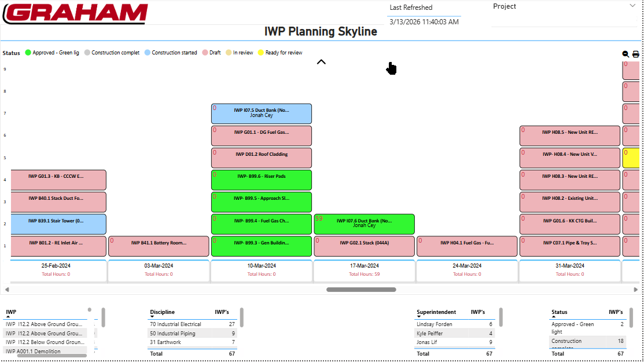Open the IWP- B99.3 - Gen Buildin... card
The image size is (644, 362).
[262, 246]
